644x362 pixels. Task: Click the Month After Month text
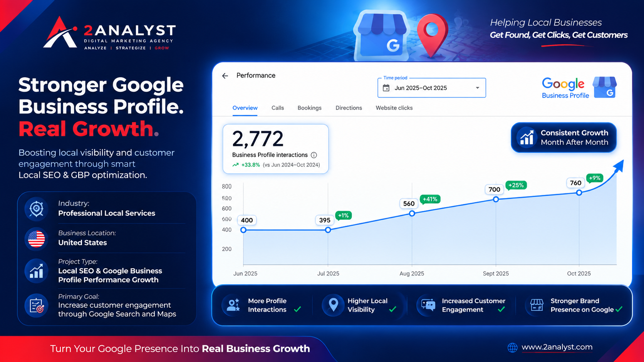click(x=574, y=142)
